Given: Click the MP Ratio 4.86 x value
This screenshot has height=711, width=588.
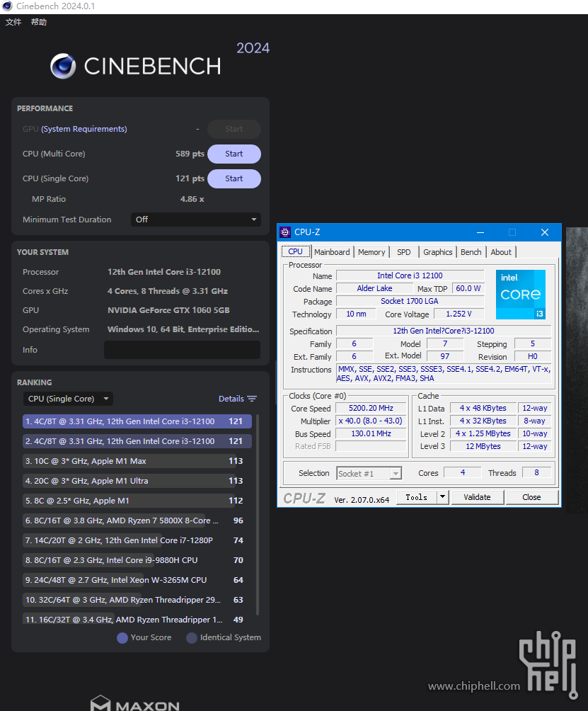Looking at the screenshot, I should tap(192, 199).
